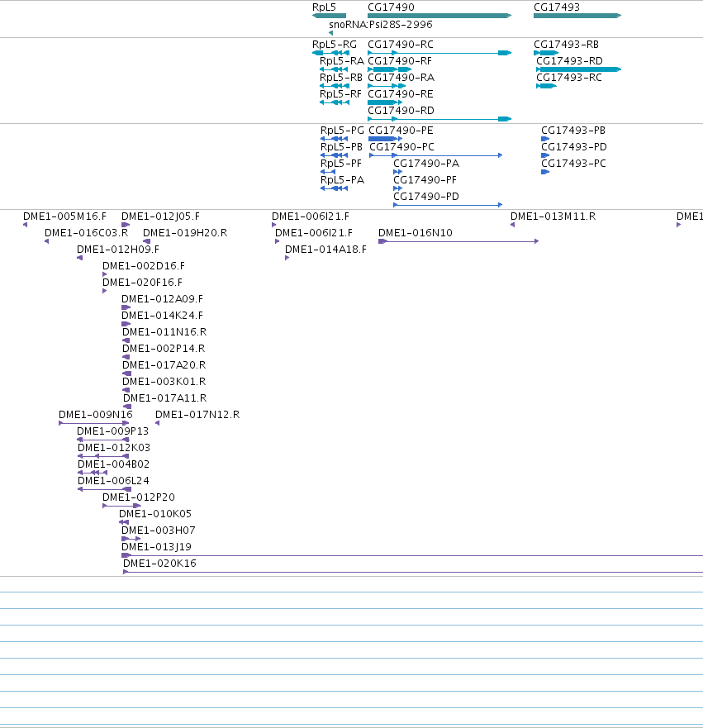The width and height of the screenshot is (703, 728).
Task: Choose protein CG17490-PA
Action: [x=426, y=164]
